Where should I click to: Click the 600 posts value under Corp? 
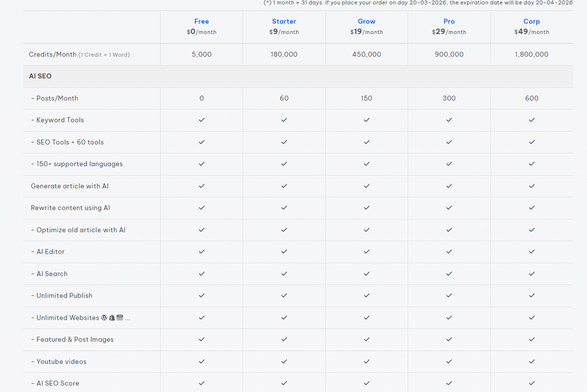pyautogui.click(x=531, y=98)
